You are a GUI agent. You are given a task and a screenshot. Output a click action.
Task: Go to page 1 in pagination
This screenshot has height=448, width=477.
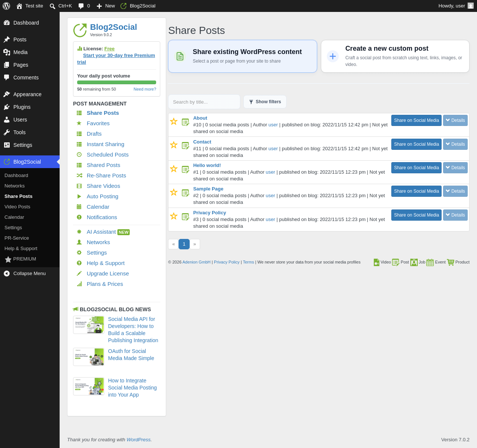coord(184,244)
